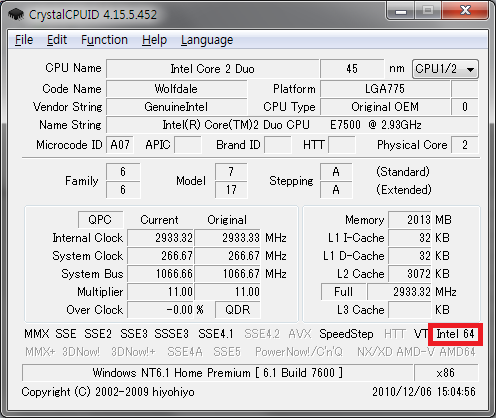
Task: Click the 2933.32 MHz field beside Full
Action: 399,292
